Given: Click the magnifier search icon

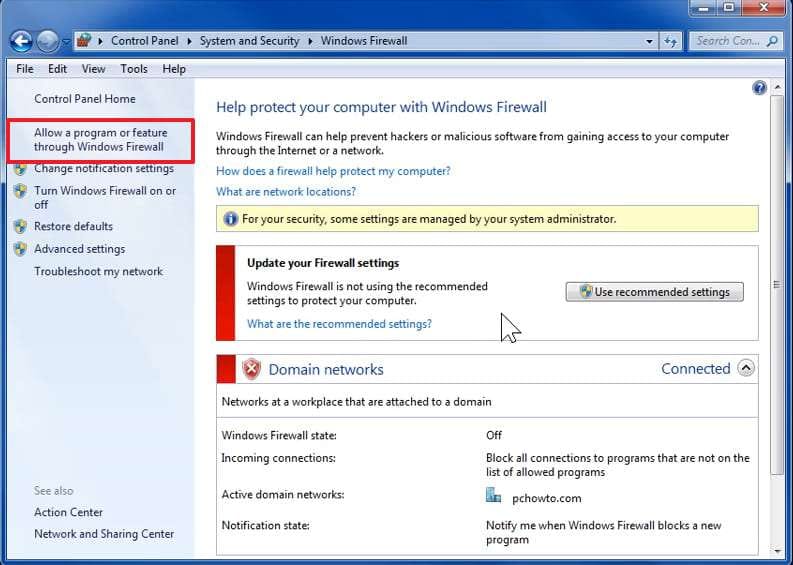Looking at the screenshot, I should [x=772, y=41].
